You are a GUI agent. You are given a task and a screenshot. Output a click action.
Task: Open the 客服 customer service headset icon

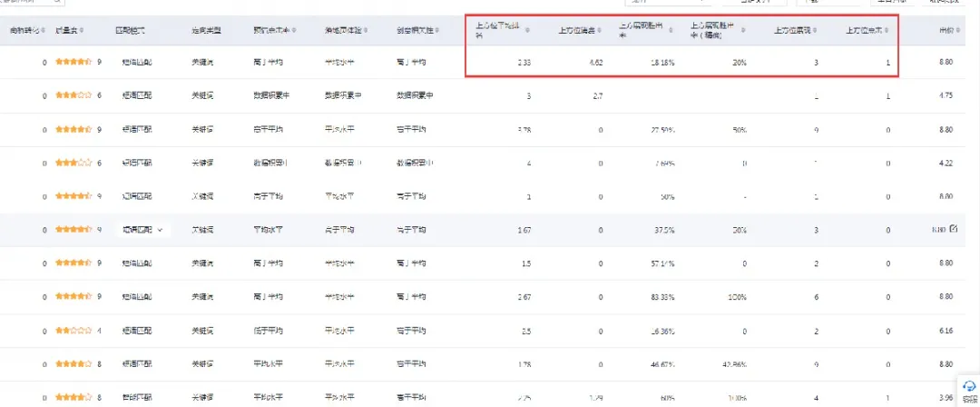969,386
